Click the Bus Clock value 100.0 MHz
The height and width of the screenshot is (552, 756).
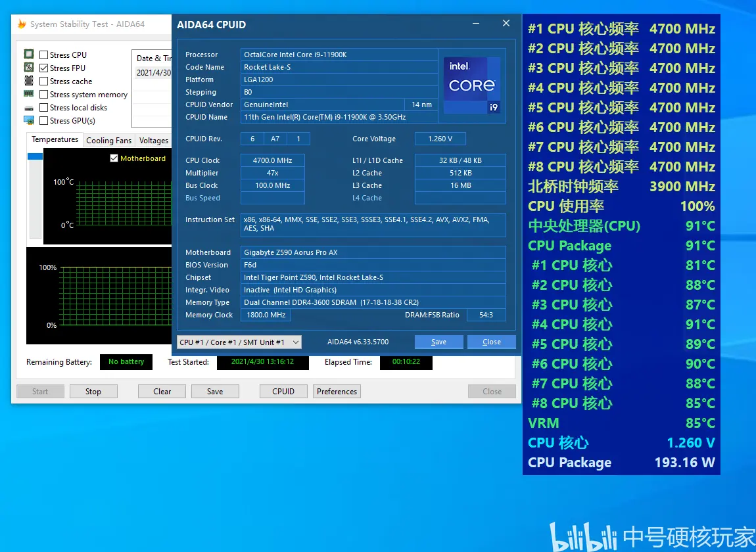pyautogui.click(x=272, y=185)
